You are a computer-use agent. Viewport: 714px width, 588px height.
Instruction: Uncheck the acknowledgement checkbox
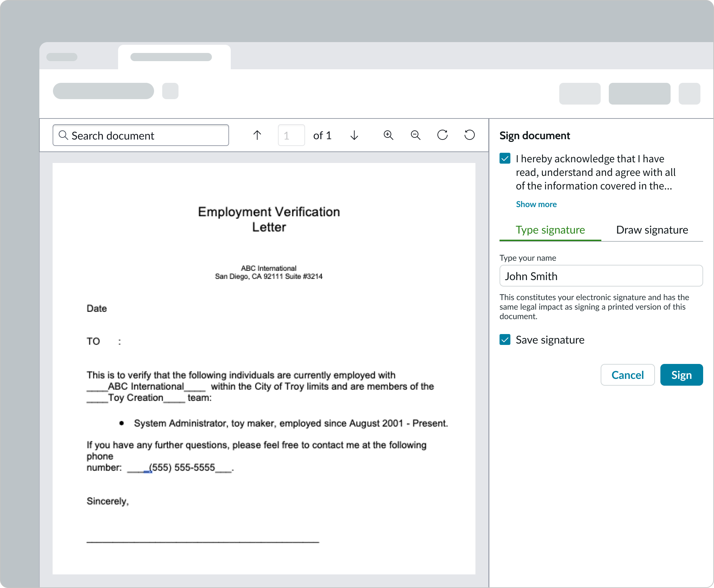tap(505, 159)
